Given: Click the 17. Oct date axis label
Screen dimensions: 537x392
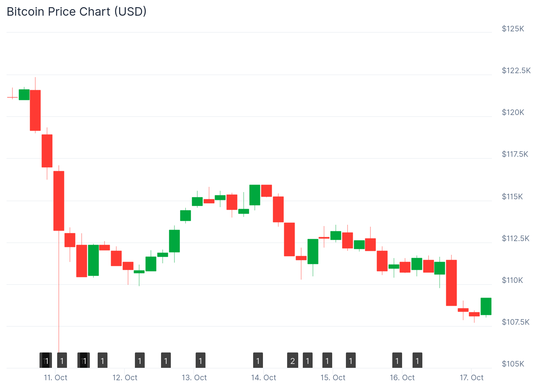Looking at the screenshot, I should tap(472, 378).
